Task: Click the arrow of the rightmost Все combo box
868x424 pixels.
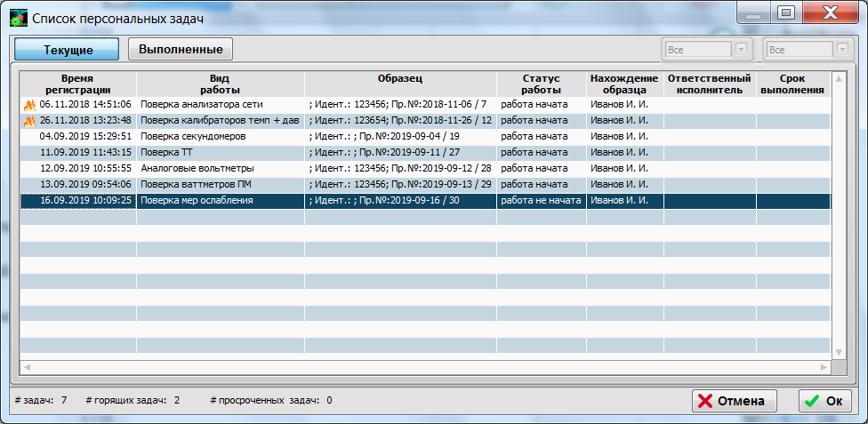Action: (841, 50)
